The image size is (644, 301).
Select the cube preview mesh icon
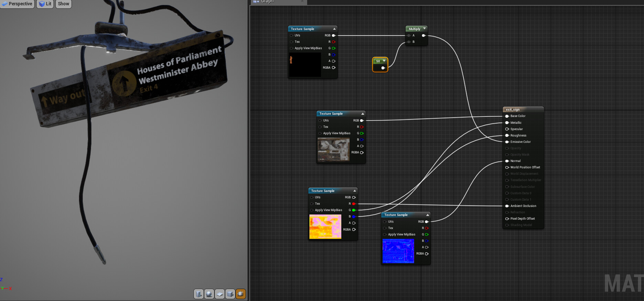[230, 294]
